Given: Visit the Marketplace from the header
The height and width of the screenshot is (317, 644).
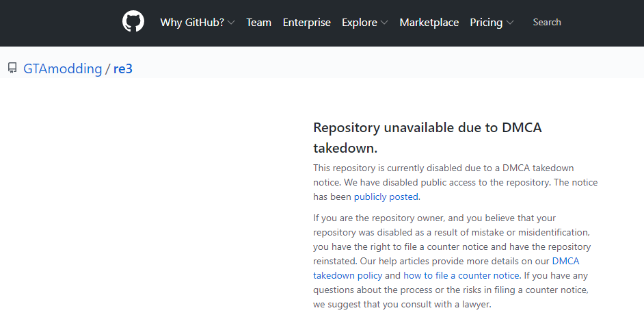Looking at the screenshot, I should tap(429, 22).
